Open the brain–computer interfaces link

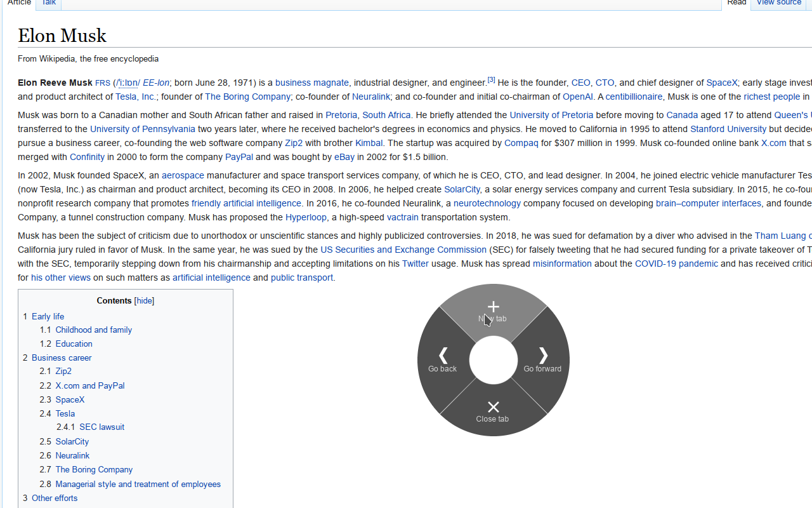click(x=709, y=203)
